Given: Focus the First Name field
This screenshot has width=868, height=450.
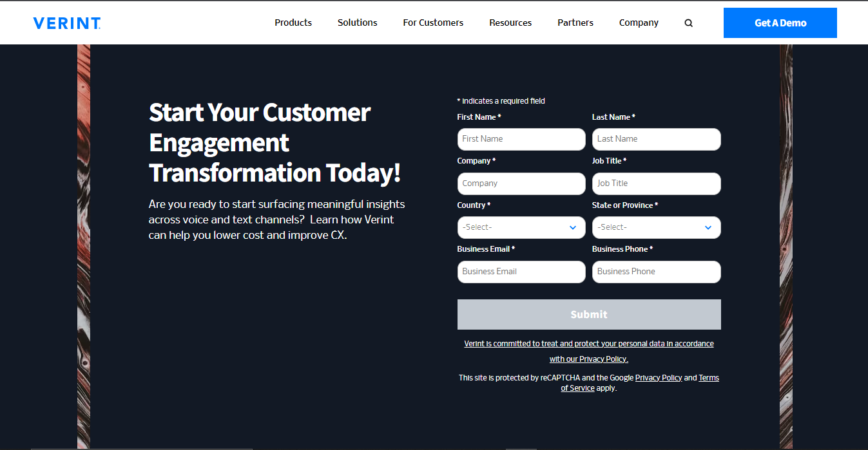Looking at the screenshot, I should 521,139.
